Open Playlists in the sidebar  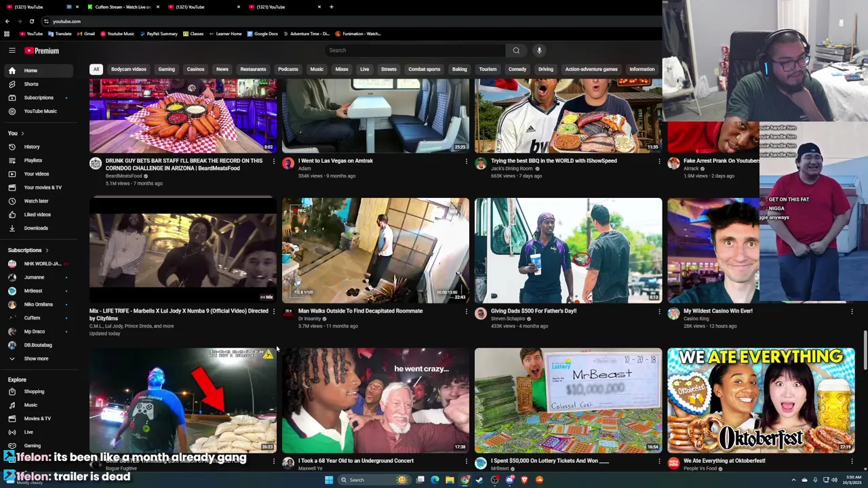point(38,161)
